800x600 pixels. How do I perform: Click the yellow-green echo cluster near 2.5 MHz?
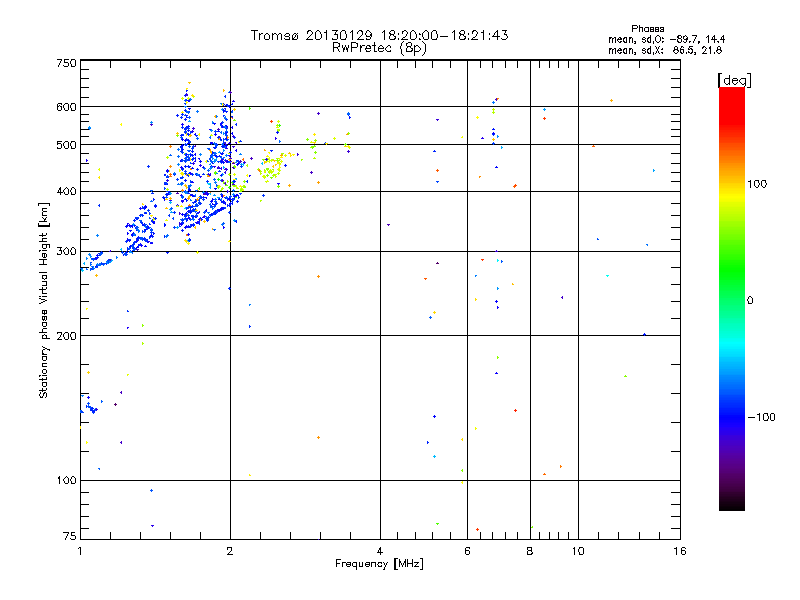pos(270,167)
